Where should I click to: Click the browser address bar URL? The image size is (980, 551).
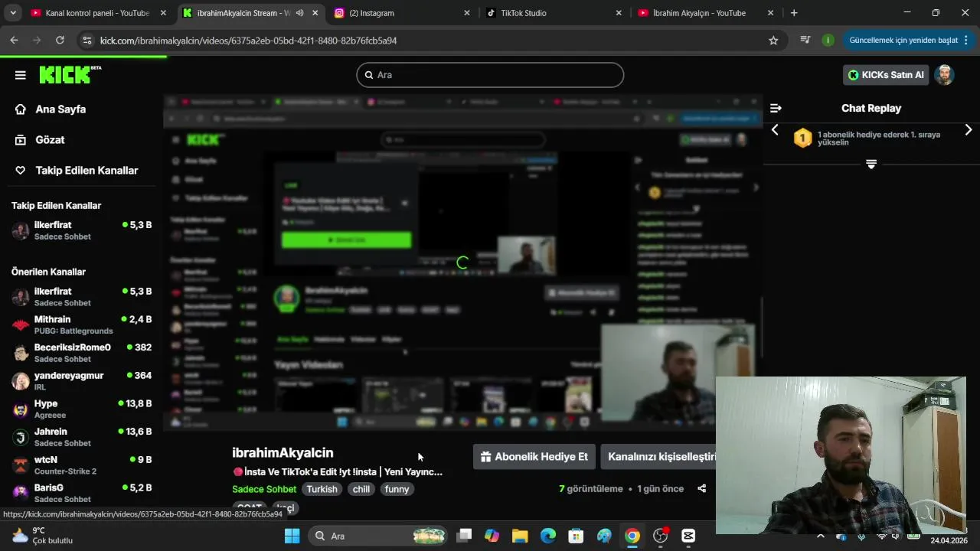[x=249, y=41]
